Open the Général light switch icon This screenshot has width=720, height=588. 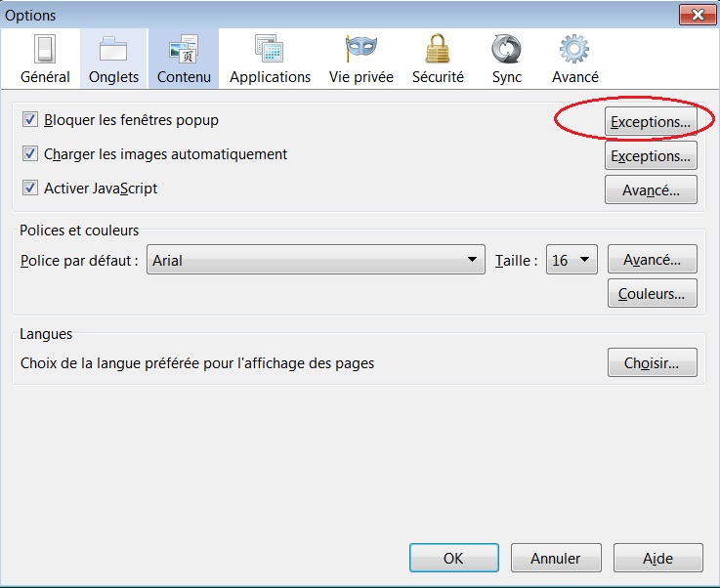click(45, 49)
